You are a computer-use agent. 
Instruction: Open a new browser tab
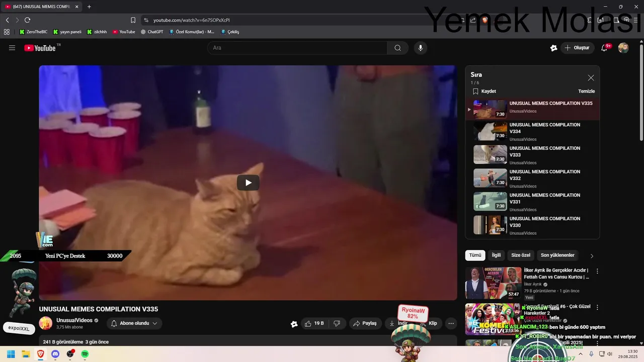[89, 7]
